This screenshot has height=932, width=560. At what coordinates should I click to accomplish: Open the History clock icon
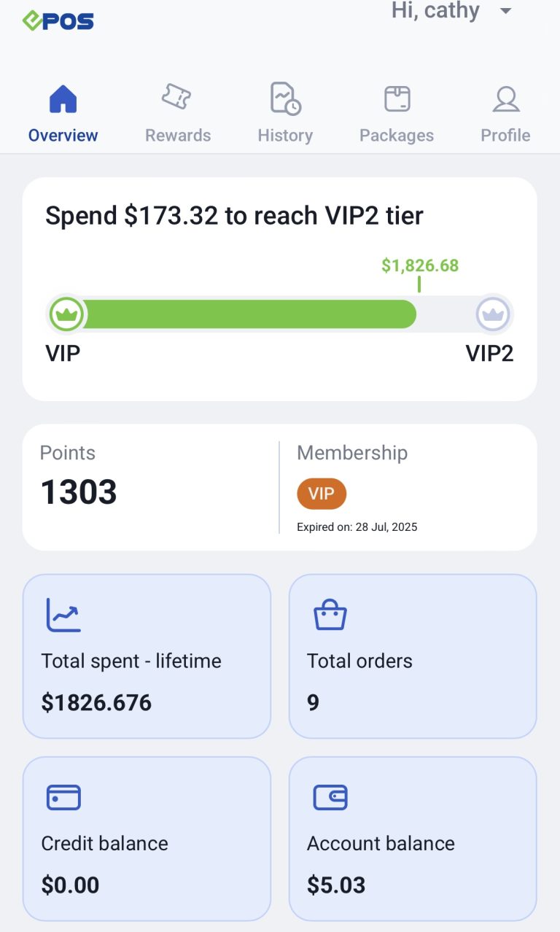(x=285, y=98)
